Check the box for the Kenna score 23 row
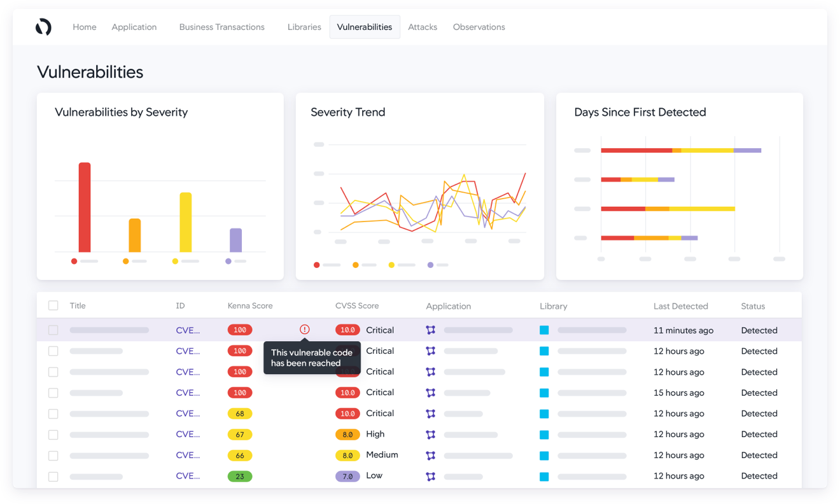The width and height of the screenshot is (840, 504). 53,476
